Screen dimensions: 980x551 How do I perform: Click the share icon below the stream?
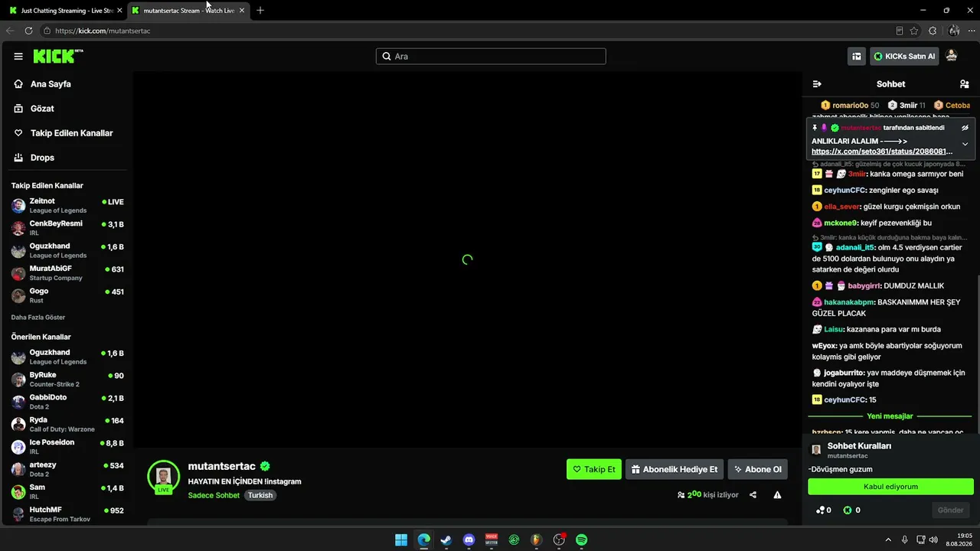753,495
